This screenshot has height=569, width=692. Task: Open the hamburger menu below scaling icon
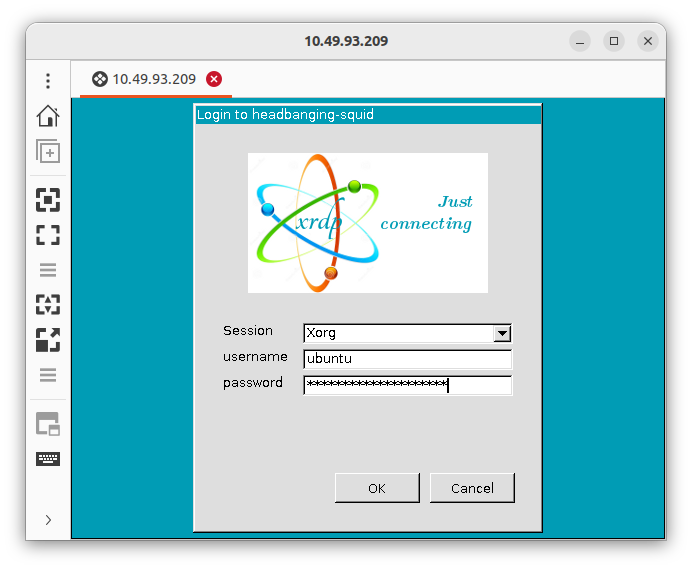[x=48, y=376]
